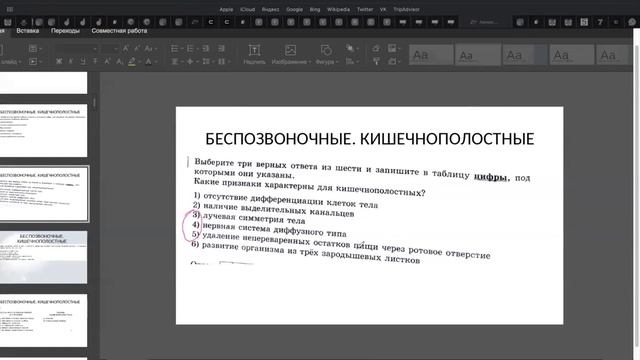Open the Совместная работа tab
The height and width of the screenshot is (360, 640).
tap(119, 31)
